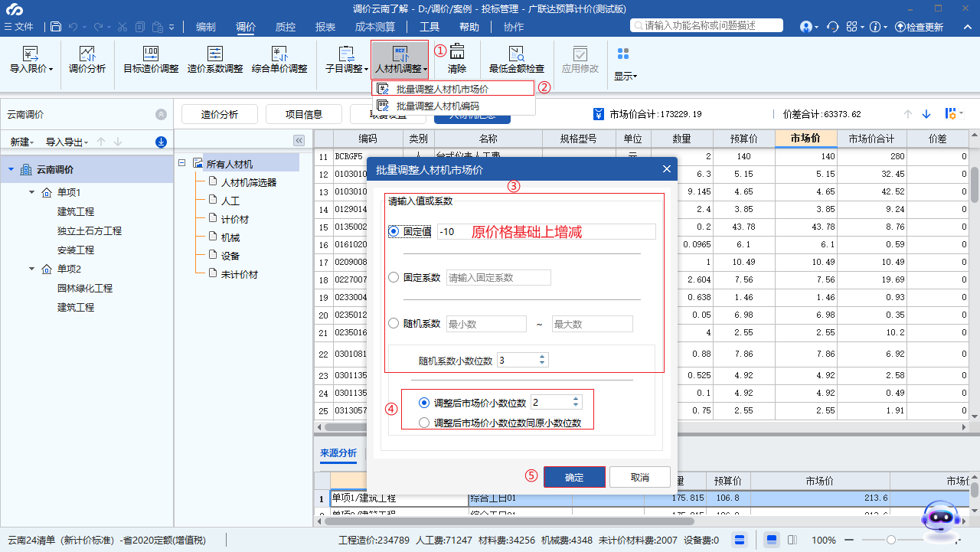Image resolution: width=980 pixels, height=552 pixels.
Task: Open the 造价系数调整 tool
Action: pyautogui.click(x=214, y=61)
